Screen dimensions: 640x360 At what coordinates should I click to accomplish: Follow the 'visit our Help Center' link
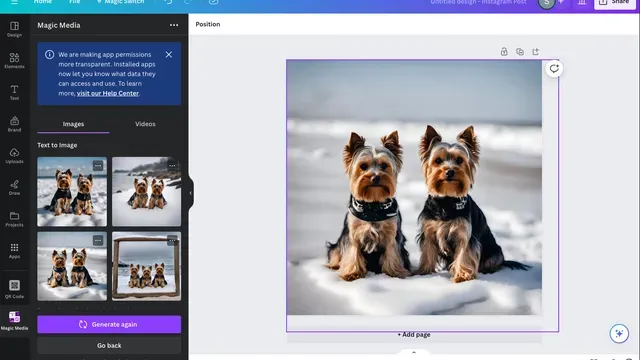108,93
